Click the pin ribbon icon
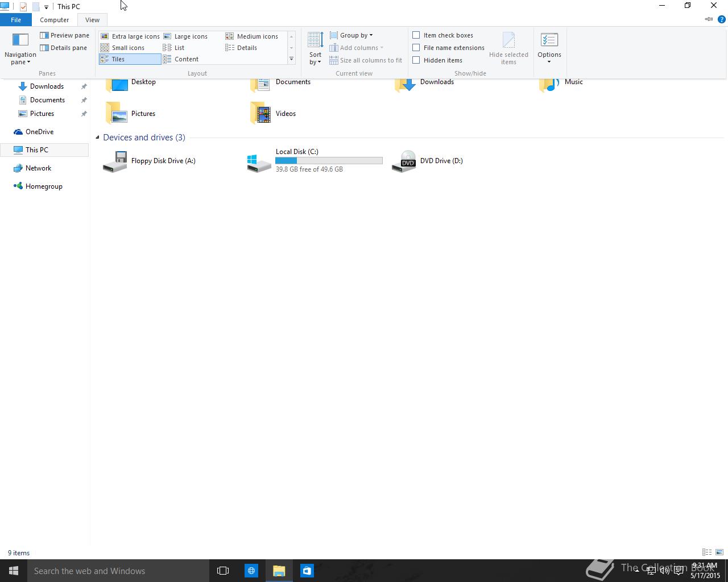Viewport: 728px width, 582px height. (709, 19)
